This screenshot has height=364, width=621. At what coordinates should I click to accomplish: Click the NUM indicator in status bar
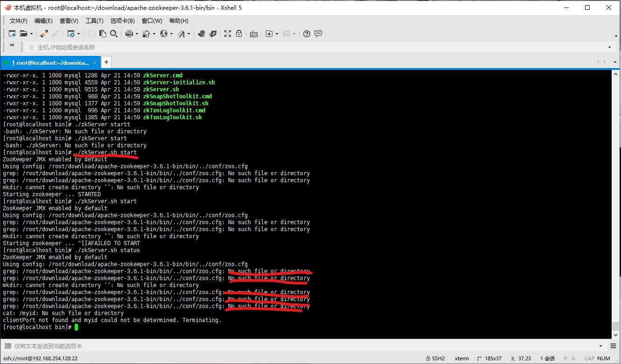[604, 358]
